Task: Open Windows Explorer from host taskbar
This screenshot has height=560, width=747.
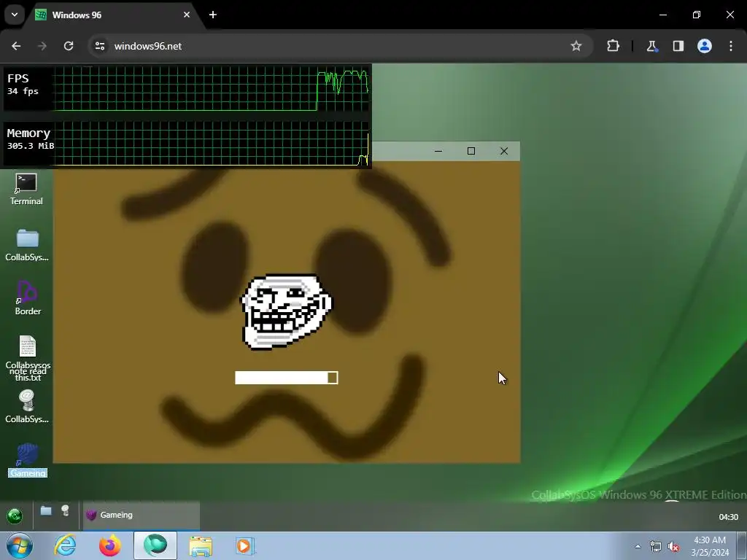Action: (x=201, y=545)
